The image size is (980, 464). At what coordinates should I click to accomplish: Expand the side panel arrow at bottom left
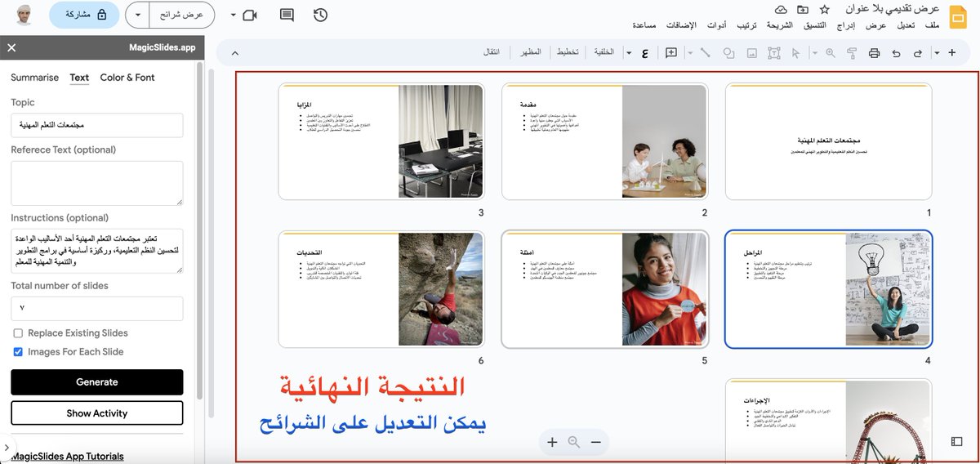6,448
